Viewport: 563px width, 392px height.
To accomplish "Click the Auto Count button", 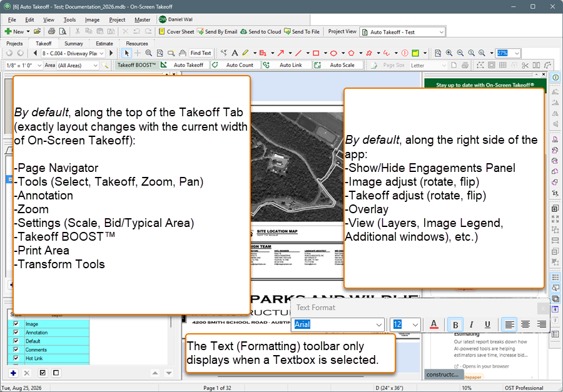I will (x=236, y=65).
